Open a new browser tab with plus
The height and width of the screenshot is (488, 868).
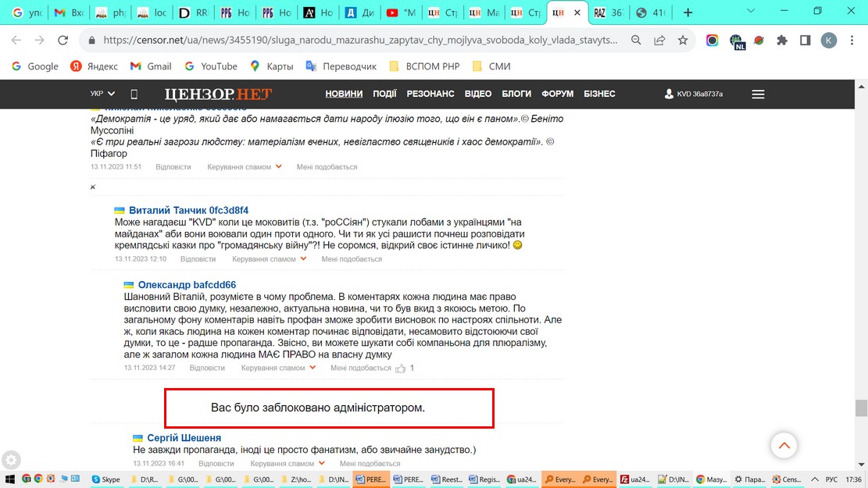point(688,12)
